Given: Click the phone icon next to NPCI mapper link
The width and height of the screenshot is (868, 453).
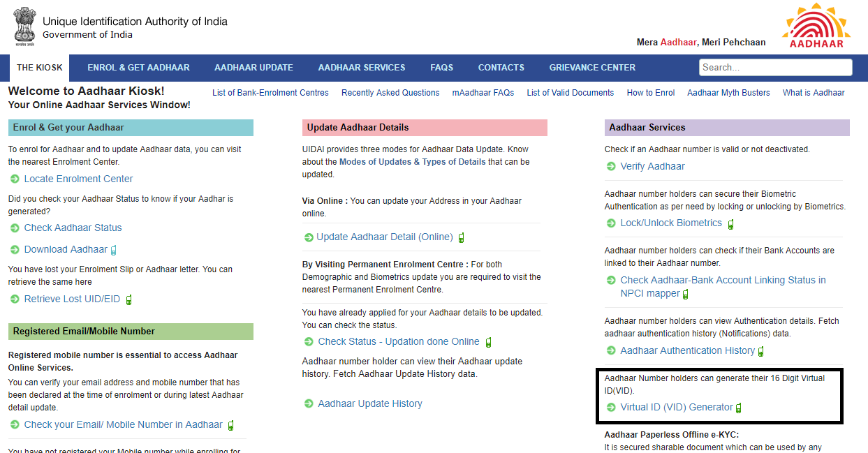Looking at the screenshot, I should [685, 295].
